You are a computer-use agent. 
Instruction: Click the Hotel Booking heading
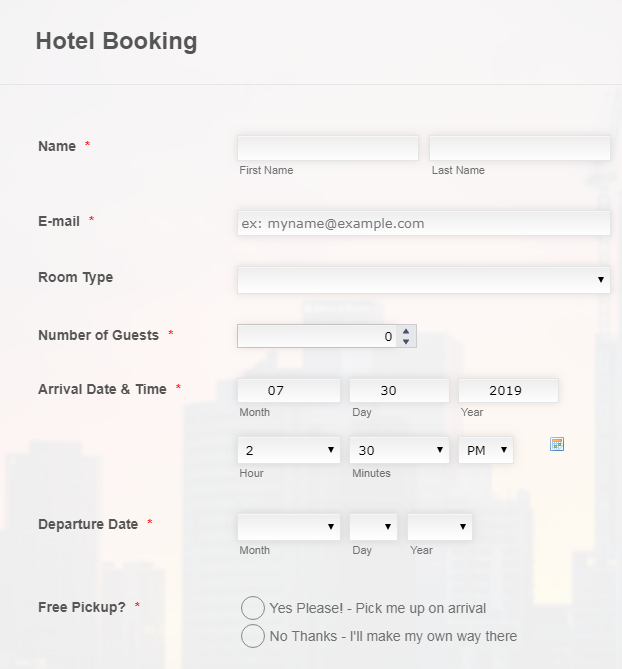click(x=116, y=41)
